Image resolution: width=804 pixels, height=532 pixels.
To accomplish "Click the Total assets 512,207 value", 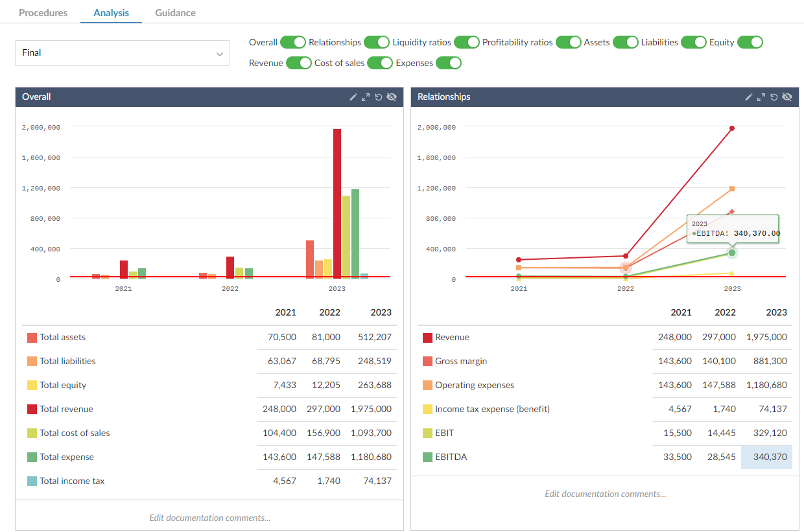I will [x=375, y=338].
